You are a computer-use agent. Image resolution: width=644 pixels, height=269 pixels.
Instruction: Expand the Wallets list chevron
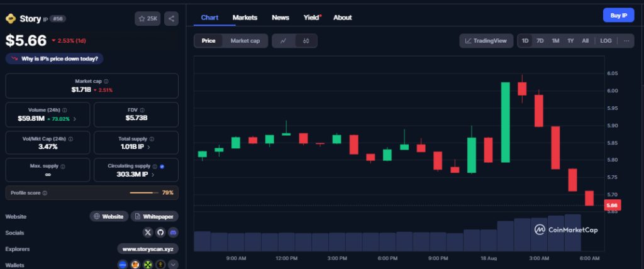pyautogui.click(x=174, y=265)
